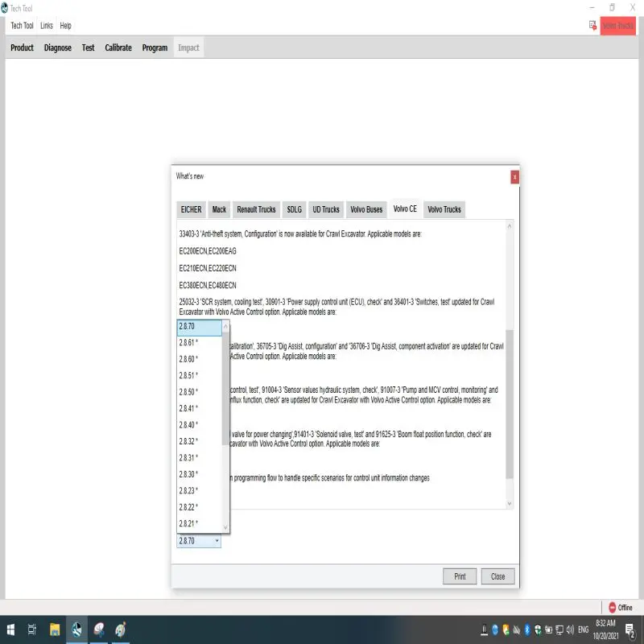The height and width of the screenshot is (644, 644).
Task: Click the report icon next to Volvo Trucks
Action: click(592, 26)
